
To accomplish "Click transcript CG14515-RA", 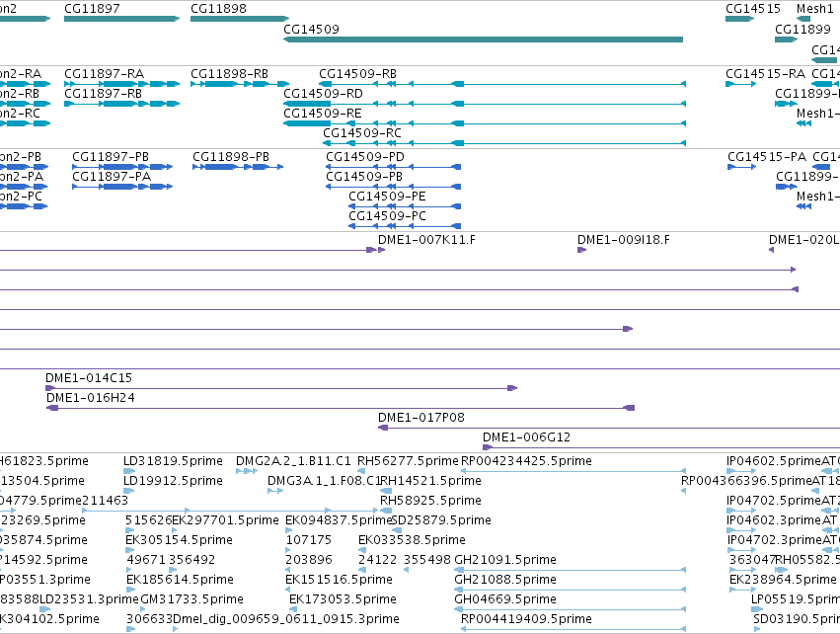I will tap(740, 84).
